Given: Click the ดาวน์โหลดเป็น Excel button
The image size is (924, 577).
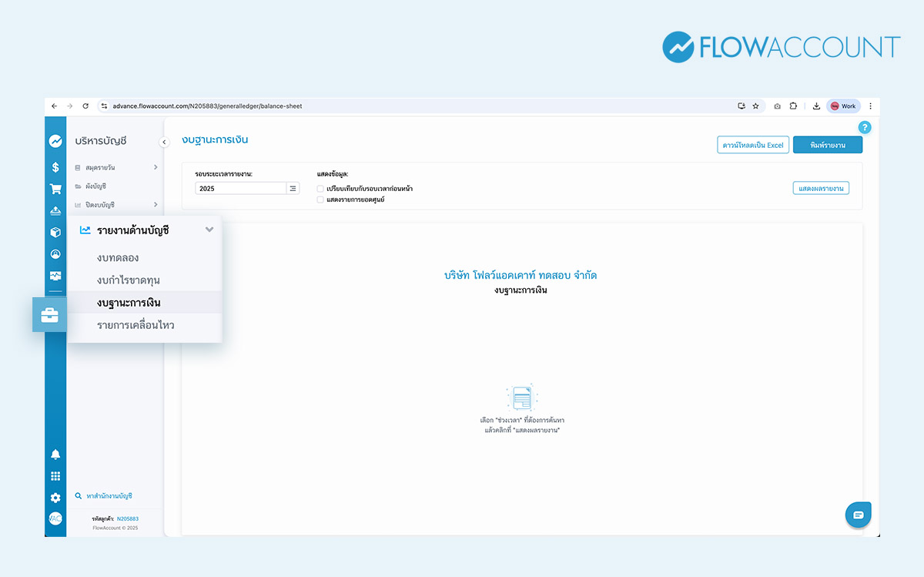Looking at the screenshot, I should (752, 145).
